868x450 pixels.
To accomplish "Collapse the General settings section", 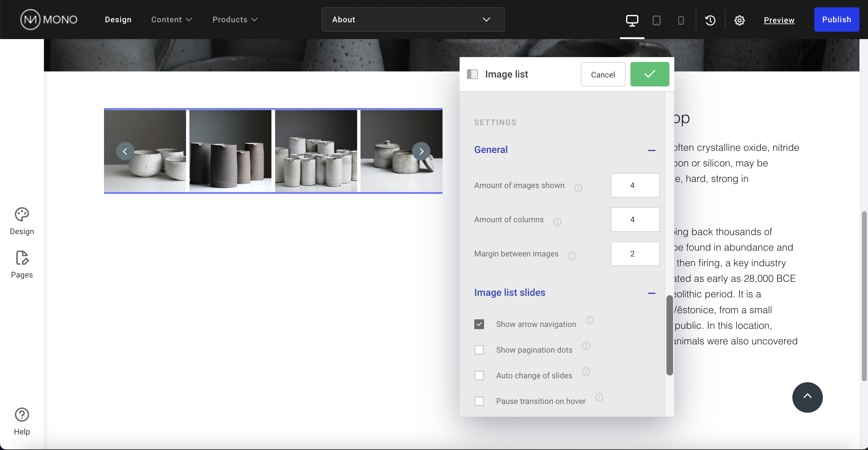I will [651, 150].
